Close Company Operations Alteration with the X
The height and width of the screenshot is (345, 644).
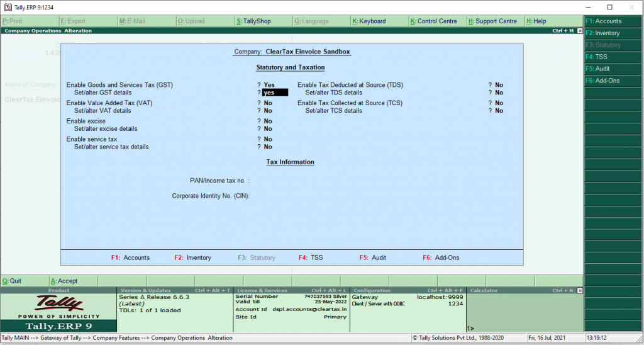tap(579, 31)
